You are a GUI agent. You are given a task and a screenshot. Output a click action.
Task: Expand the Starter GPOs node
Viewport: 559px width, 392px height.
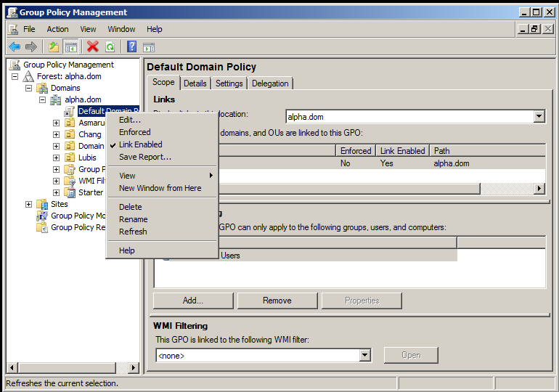tap(56, 192)
